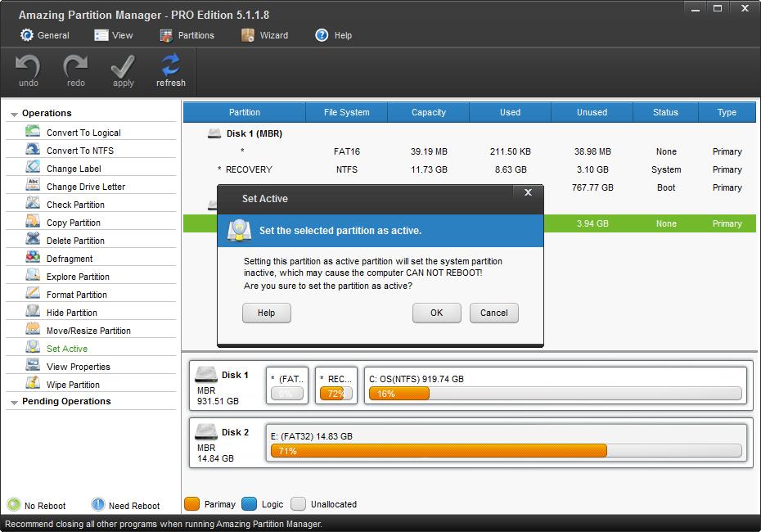Click the Wipe Partition icon
This screenshot has height=532, width=761.
tap(33, 382)
